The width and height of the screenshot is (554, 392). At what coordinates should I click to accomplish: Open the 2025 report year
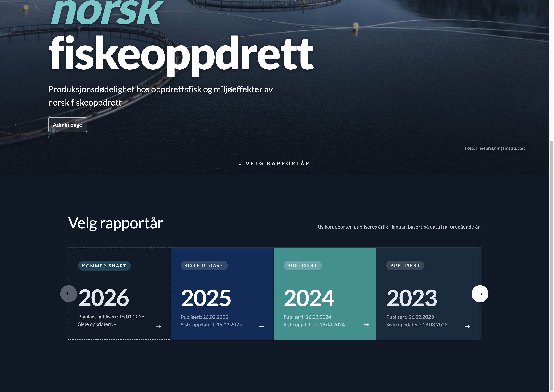206,299
